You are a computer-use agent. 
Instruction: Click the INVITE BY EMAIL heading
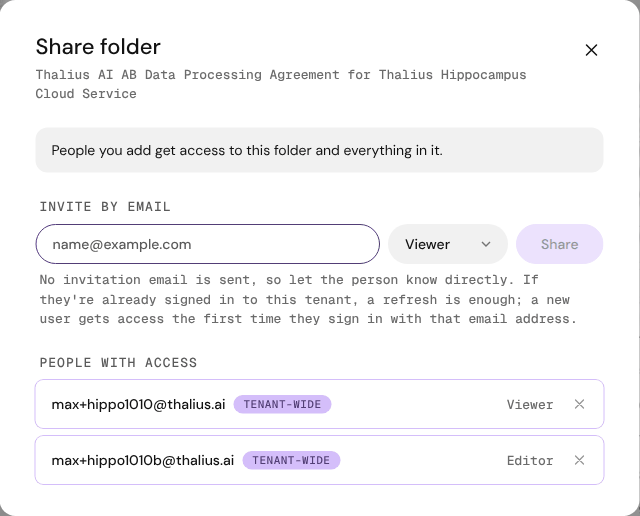click(x=105, y=207)
